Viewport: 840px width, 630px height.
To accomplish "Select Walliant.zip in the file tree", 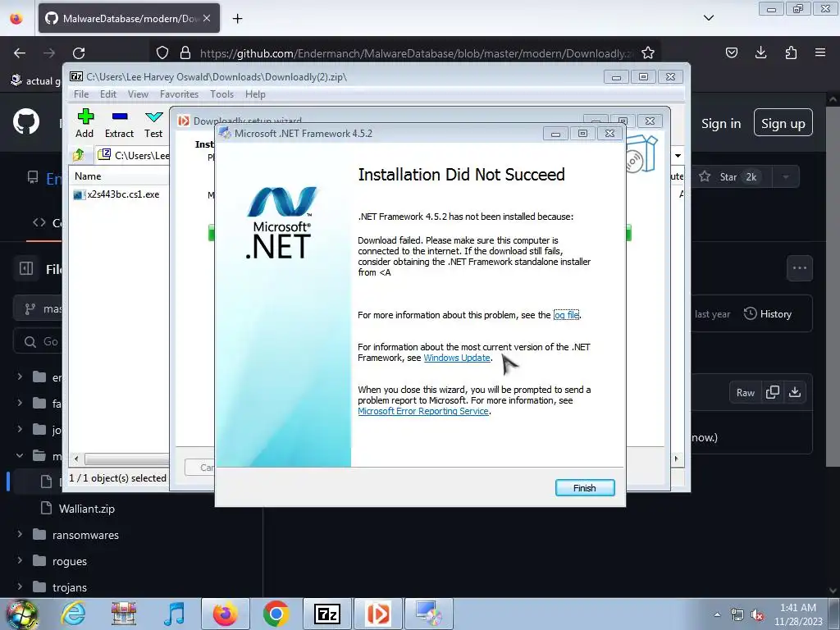I will pyautogui.click(x=87, y=509).
